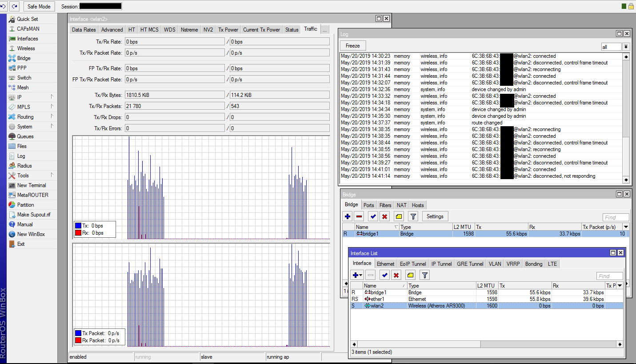Switch to Status tab in wlan2
The width and height of the screenshot is (636, 364).
[292, 30]
